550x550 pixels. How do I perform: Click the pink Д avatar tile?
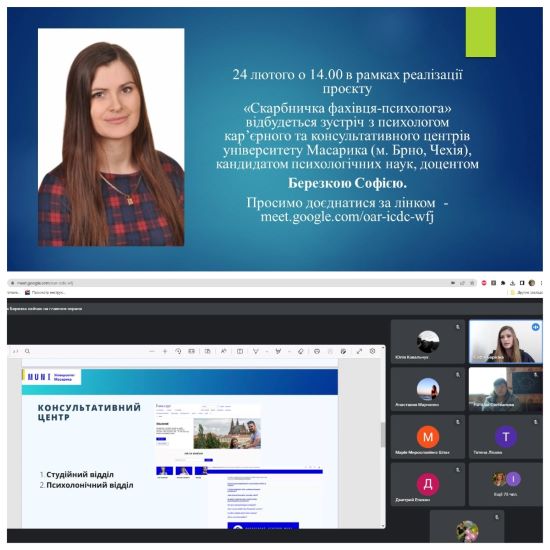pos(428,484)
